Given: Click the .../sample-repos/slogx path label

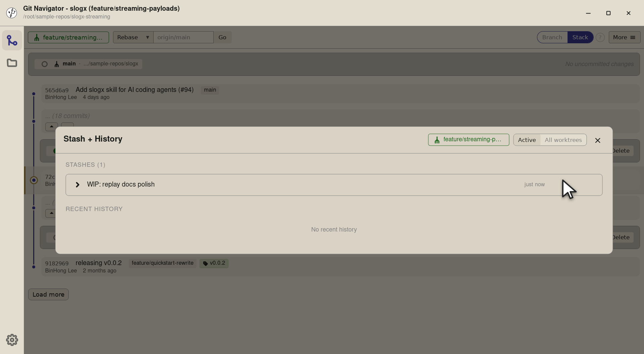Looking at the screenshot, I should (x=111, y=64).
